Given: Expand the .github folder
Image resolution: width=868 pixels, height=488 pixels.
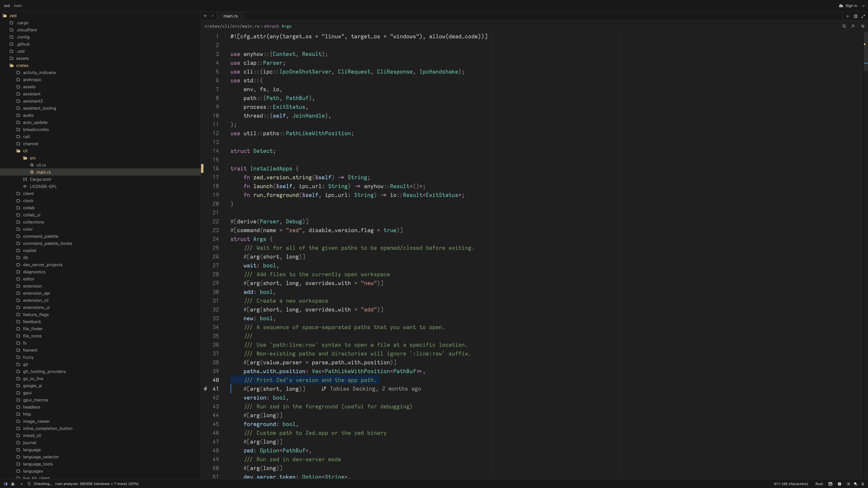Looking at the screenshot, I should [100, 44].
